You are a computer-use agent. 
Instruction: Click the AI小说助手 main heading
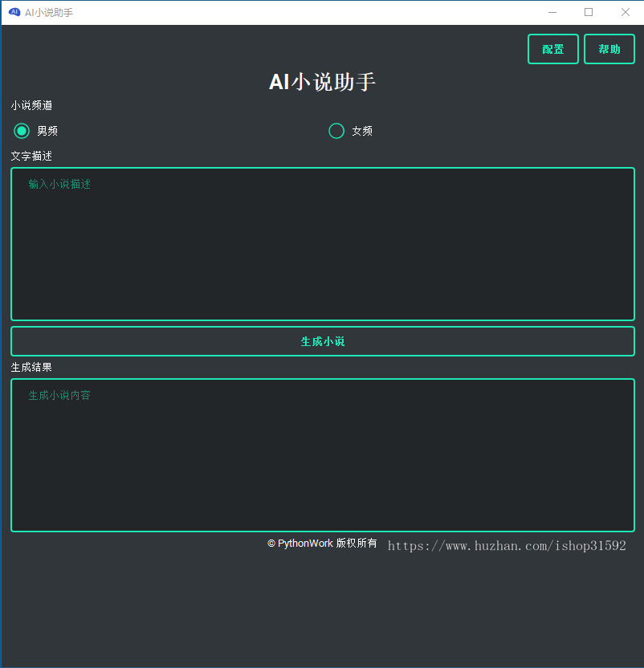coord(322,82)
